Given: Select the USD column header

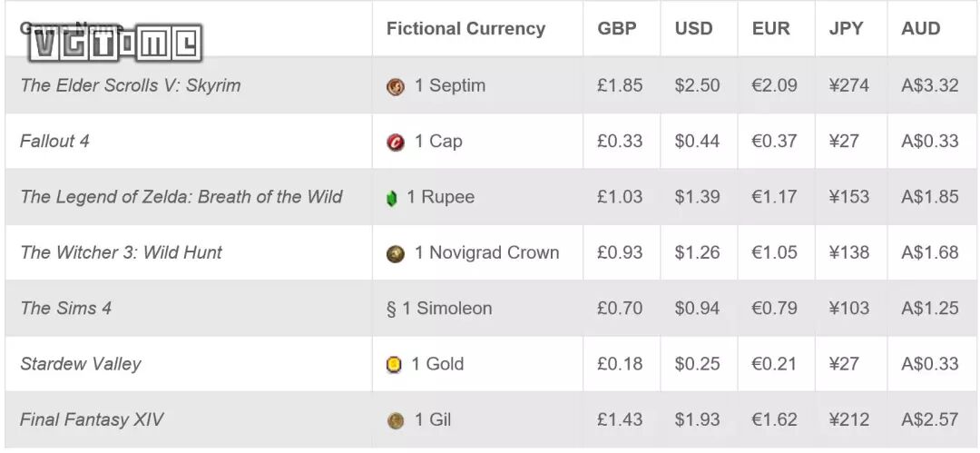Looking at the screenshot, I should pyautogui.click(x=693, y=29).
